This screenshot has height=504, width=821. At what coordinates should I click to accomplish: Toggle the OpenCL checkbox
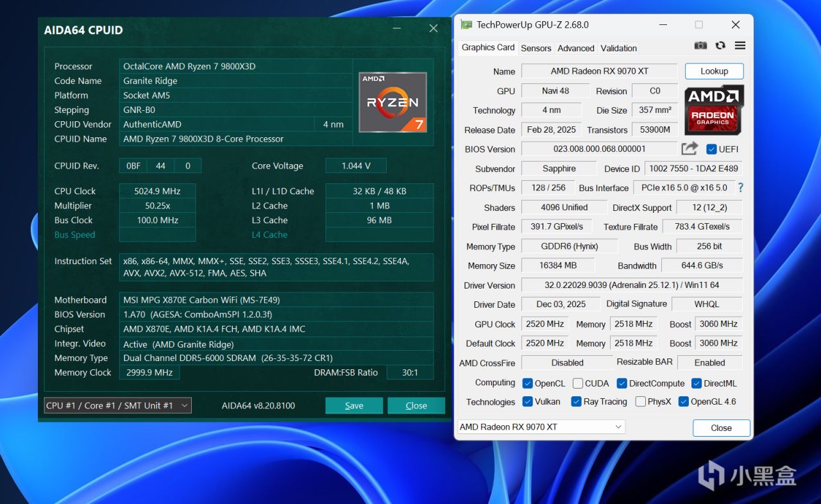pyautogui.click(x=528, y=383)
